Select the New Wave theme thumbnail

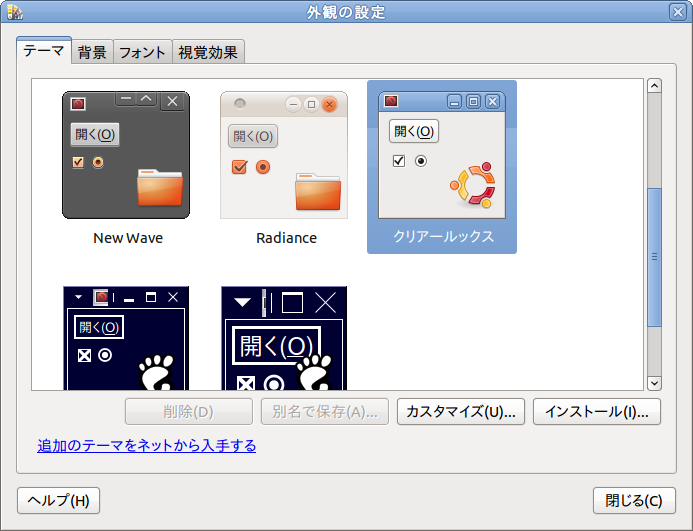(x=126, y=155)
